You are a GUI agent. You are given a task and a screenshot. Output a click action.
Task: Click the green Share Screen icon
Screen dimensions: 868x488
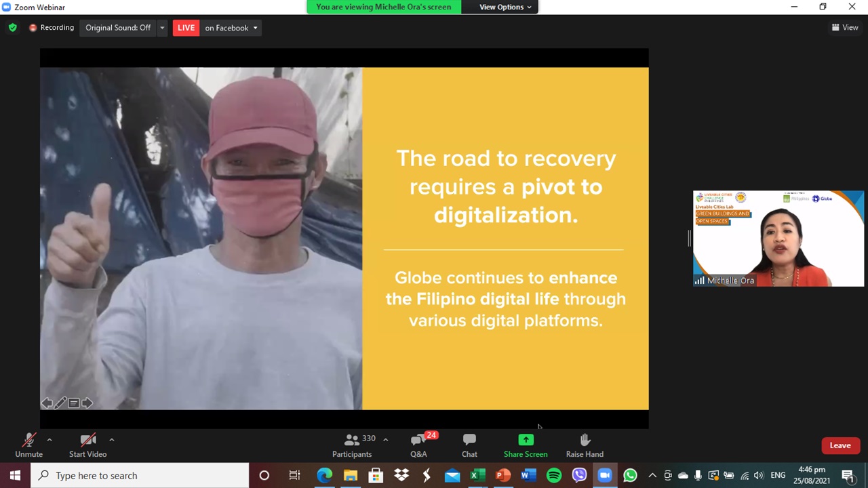coord(526,440)
